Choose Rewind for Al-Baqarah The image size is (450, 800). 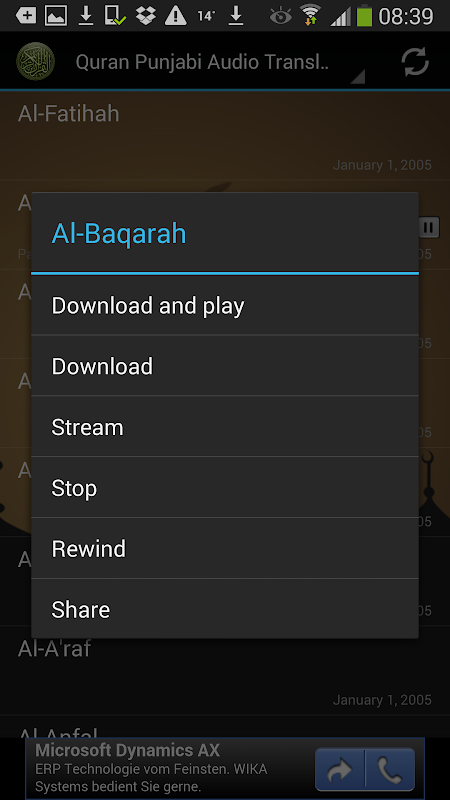225,548
